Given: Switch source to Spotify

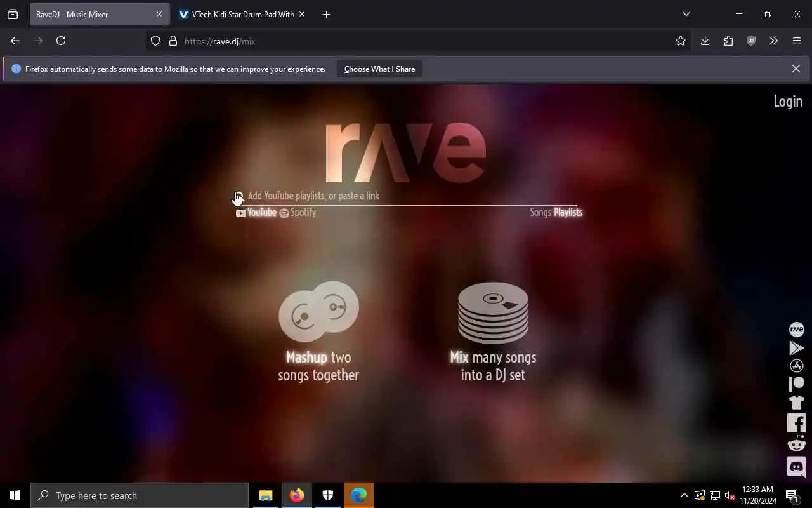Looking at the screenshot, I should coord(298,213).
